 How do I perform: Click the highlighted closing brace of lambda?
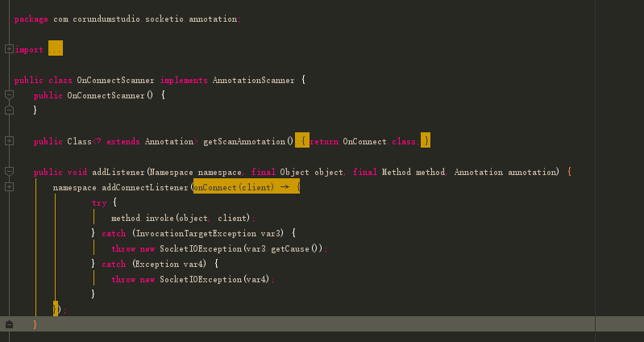pyautogui.click(x=56, y=309)
